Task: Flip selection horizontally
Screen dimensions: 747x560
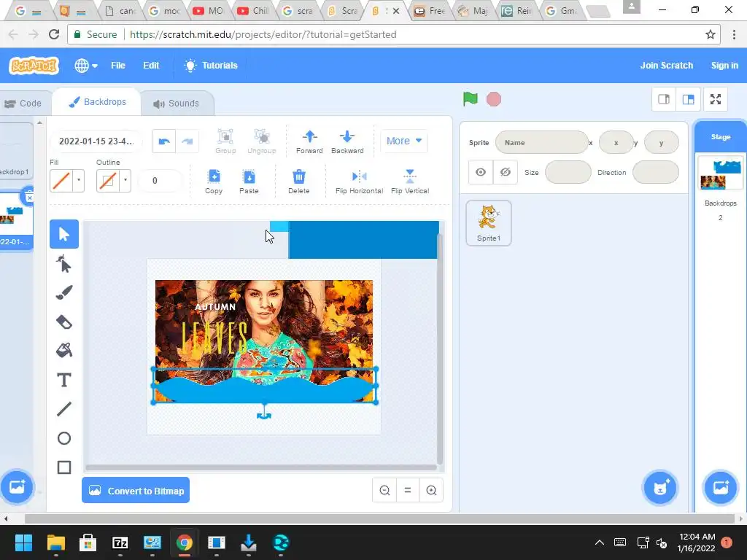Action: point(359,182)
